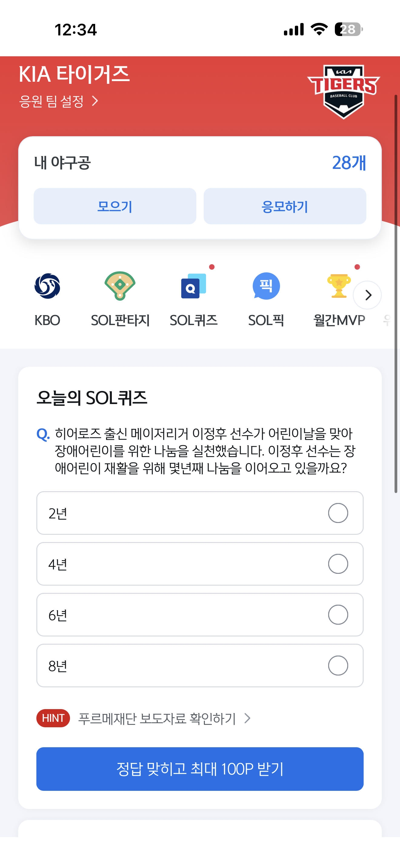Screen dimensions: 400x868
Task: Open the KBO icon shortcut
Action: pyautogui.click(x=47, y=286)
